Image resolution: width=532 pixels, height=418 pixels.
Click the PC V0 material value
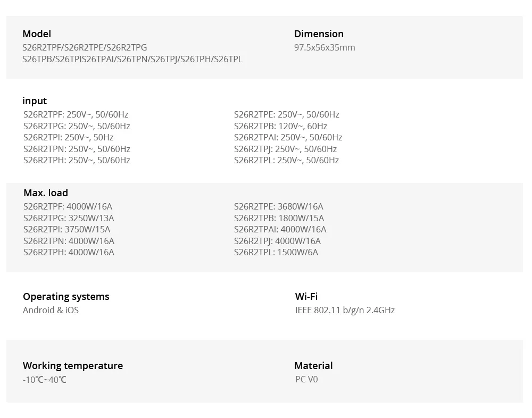[x=306, y=379]
